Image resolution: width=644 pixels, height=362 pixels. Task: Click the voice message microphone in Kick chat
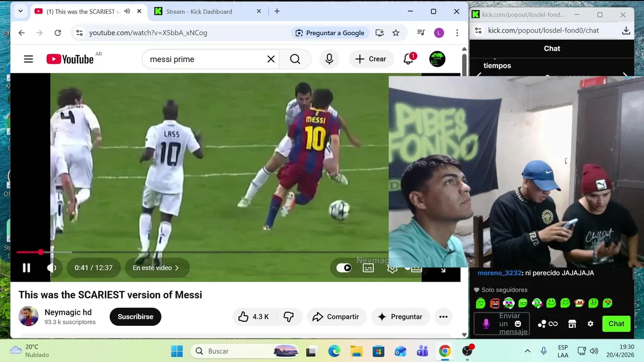pyautogui.click(x=486, y=324)
